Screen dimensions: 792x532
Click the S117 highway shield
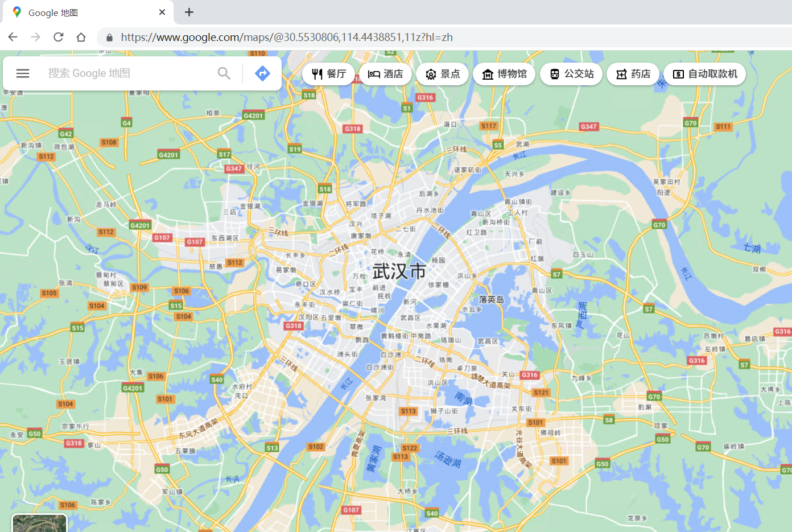[489, 126]
